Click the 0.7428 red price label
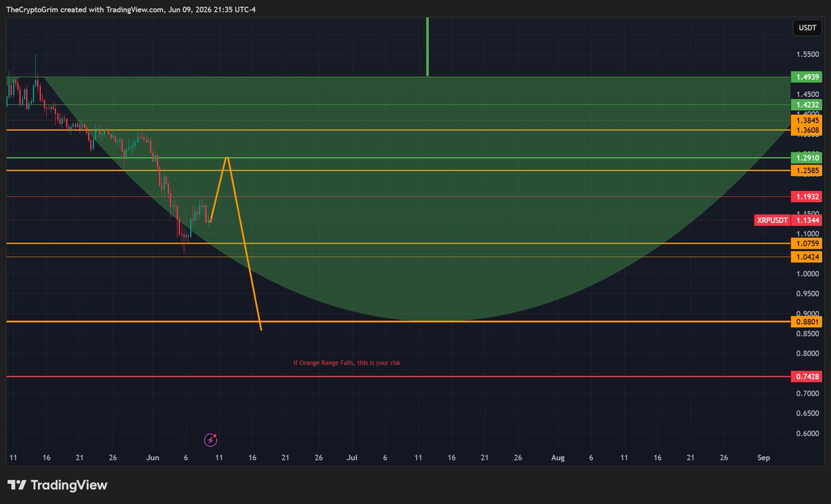 pos(806,377)
